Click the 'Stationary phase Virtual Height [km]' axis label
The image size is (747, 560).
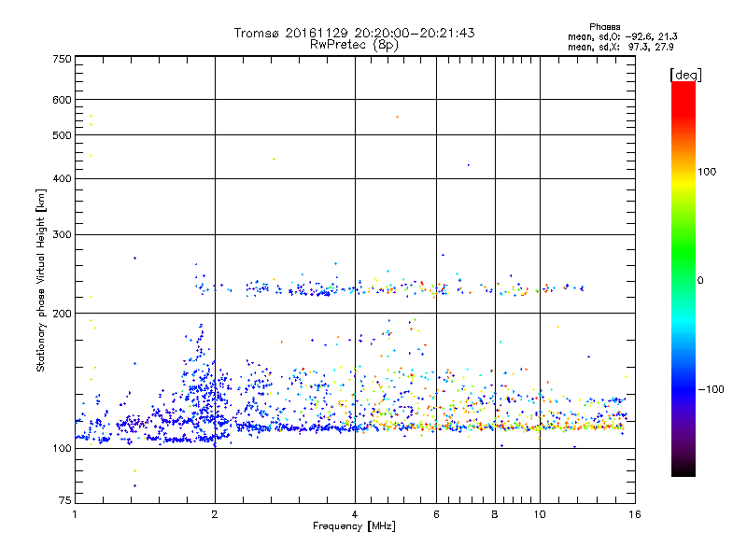[x=41, y=281]
